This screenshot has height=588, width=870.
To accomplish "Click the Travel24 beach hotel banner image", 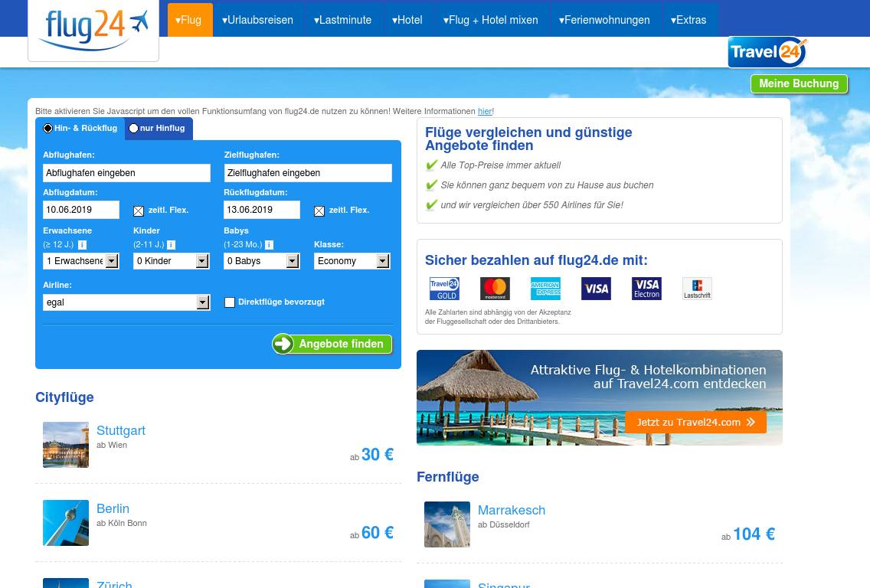I will coord(600,397).
